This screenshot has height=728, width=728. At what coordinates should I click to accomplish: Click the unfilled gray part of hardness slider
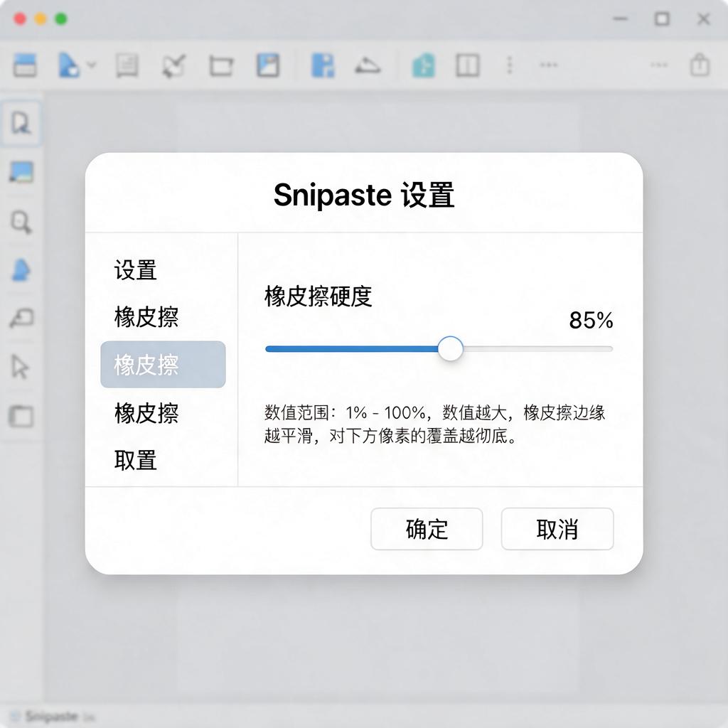(537, 348)
